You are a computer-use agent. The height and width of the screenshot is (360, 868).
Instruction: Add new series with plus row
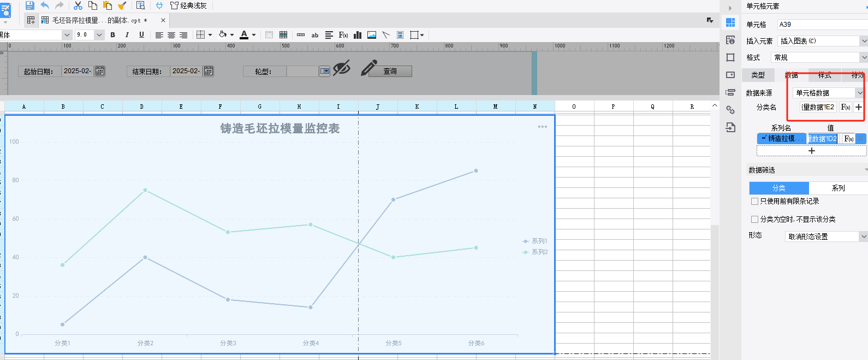811,151
